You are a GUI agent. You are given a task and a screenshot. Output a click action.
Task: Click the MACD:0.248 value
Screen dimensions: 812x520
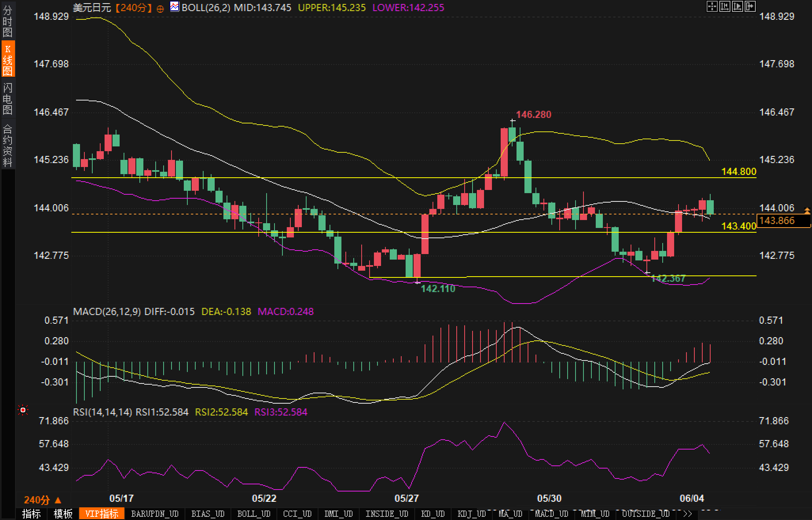(286, 311)
